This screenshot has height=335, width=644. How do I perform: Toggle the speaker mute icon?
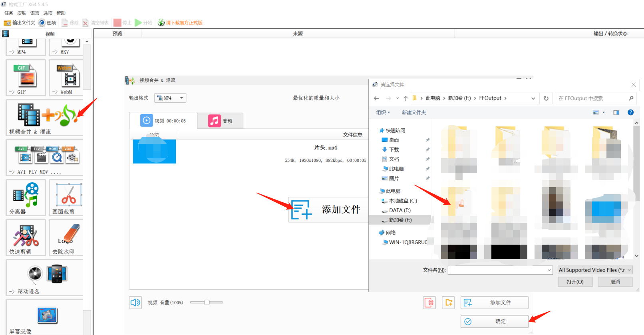[x=135, y=302]
